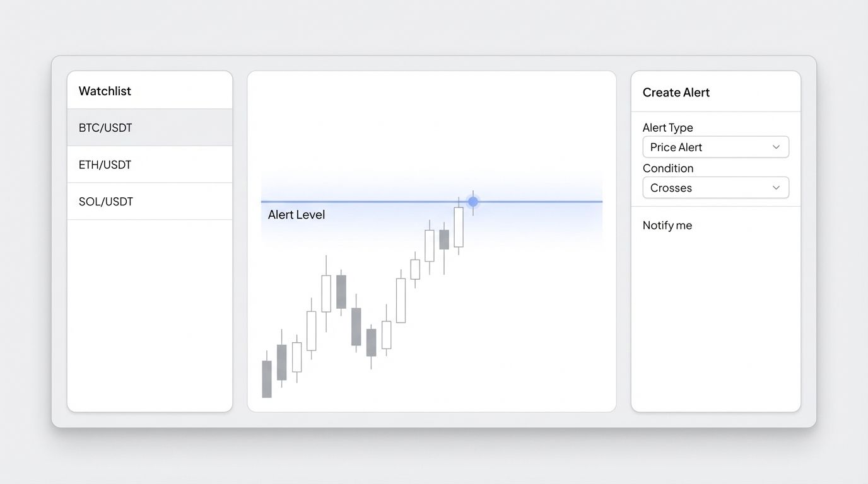Click inside the Price Alert field
This screenshot has height=484, width=868.
point(694,147)
